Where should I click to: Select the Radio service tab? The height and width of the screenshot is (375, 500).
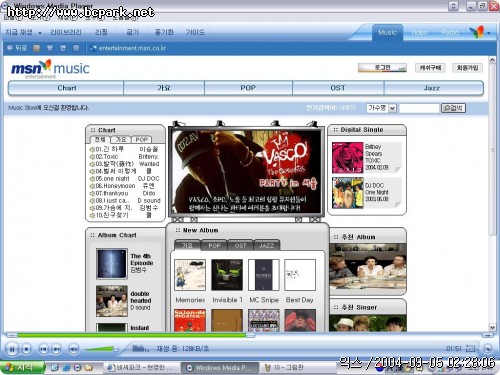click(450, 32)
